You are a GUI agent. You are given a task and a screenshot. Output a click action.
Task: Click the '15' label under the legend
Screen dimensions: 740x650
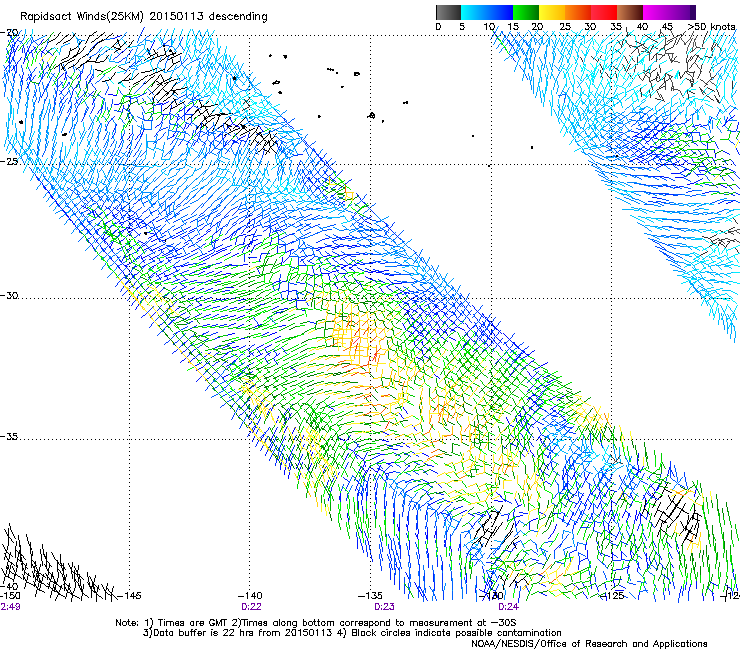coord(513,27)
